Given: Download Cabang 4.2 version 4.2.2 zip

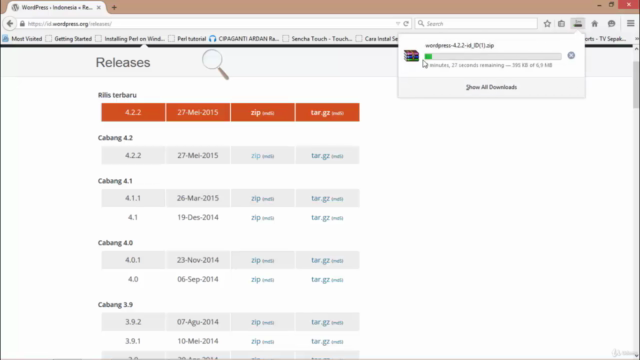Looking at the screenshot, I should pos(256,156).
